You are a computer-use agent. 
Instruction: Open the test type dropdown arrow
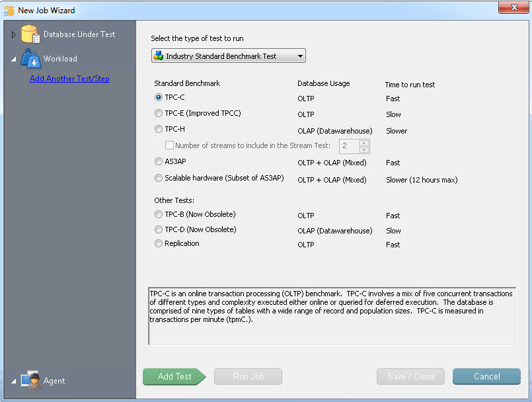[300, 56]
